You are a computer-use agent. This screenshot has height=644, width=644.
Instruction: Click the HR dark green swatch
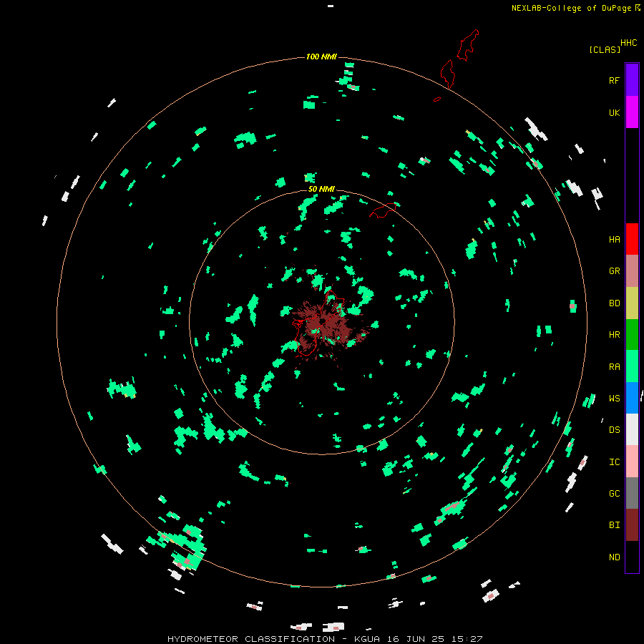pyautogui.click(x=632, y=335)
